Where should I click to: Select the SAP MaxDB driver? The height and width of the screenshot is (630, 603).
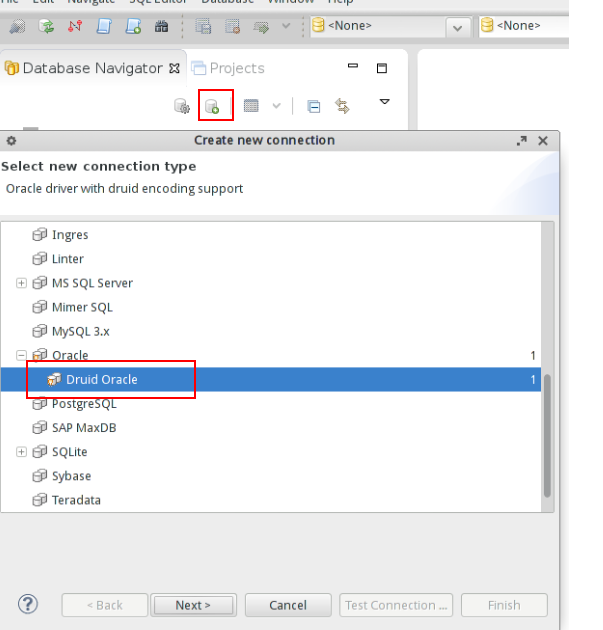[84, 428]
